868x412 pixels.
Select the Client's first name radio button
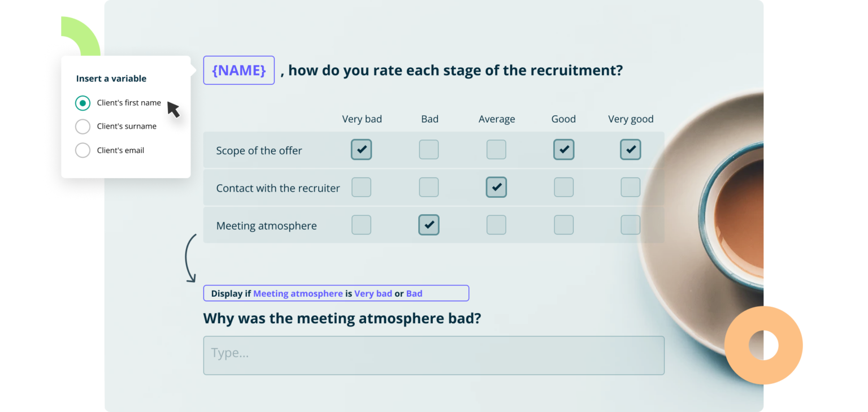coord(83,103)
